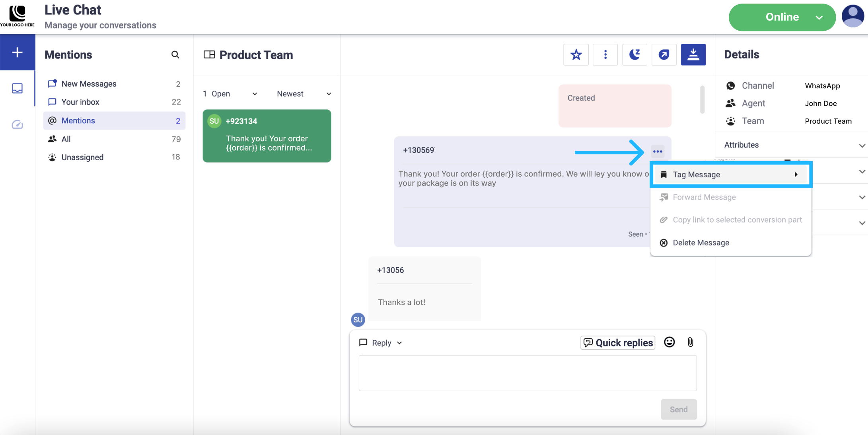Attach a file with the paperclip icon
The image size is (868, 435).
tap(690, 342)
